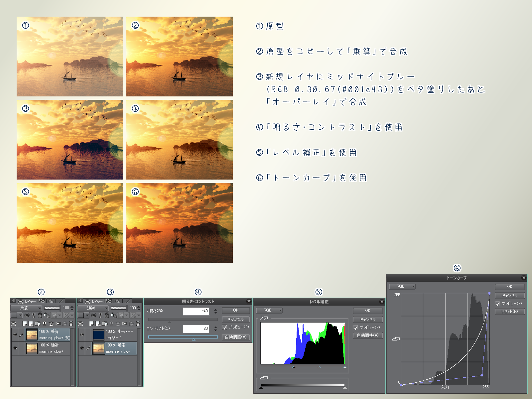This screenshot has height=399, width=532.
Task: Select the レイヤー tab in left layer panel
Action: point(27,301)
